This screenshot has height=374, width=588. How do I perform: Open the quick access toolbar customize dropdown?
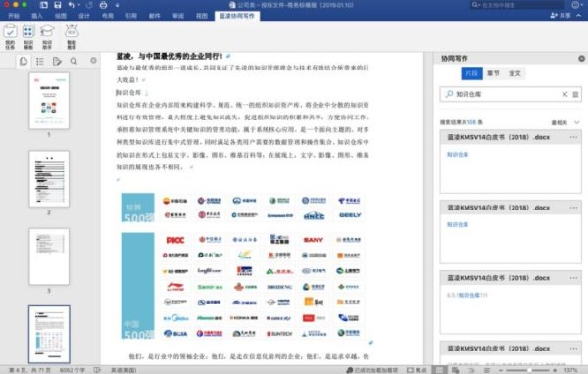pyautogui.click(x=117, y=5)
